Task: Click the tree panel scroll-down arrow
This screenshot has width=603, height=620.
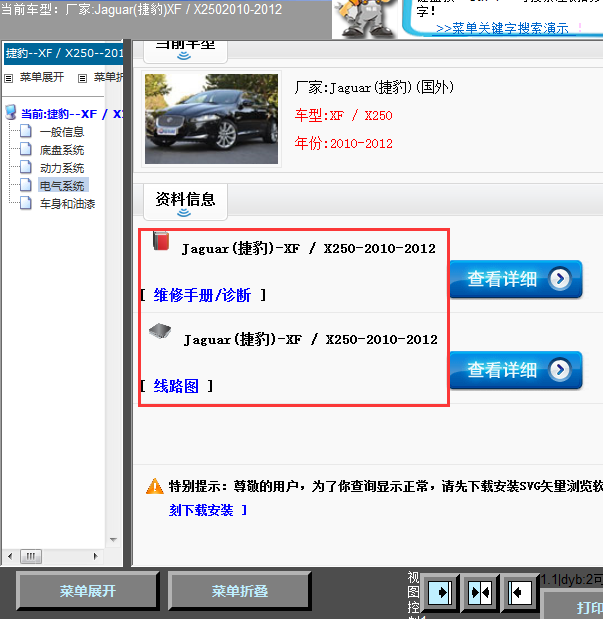Action: 113,540
